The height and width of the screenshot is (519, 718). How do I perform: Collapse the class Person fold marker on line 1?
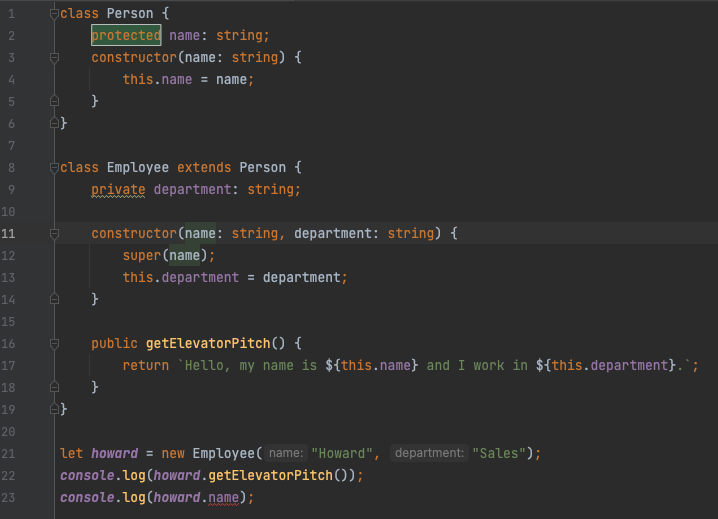[x=54, y=13]
